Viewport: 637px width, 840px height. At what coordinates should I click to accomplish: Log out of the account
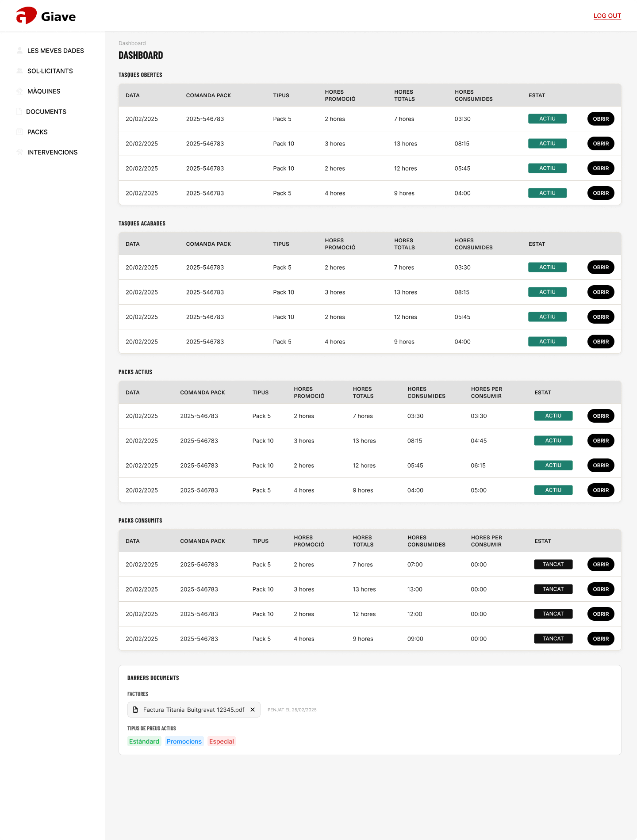(607, 15)
